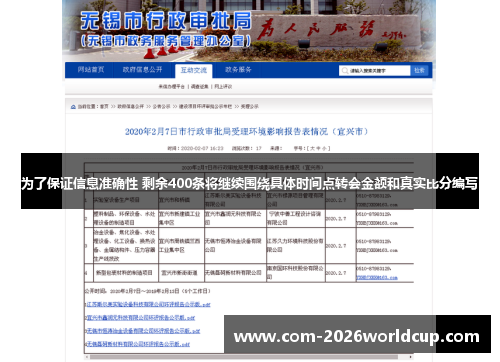Click the row 4 project name cell

[125, 273]
